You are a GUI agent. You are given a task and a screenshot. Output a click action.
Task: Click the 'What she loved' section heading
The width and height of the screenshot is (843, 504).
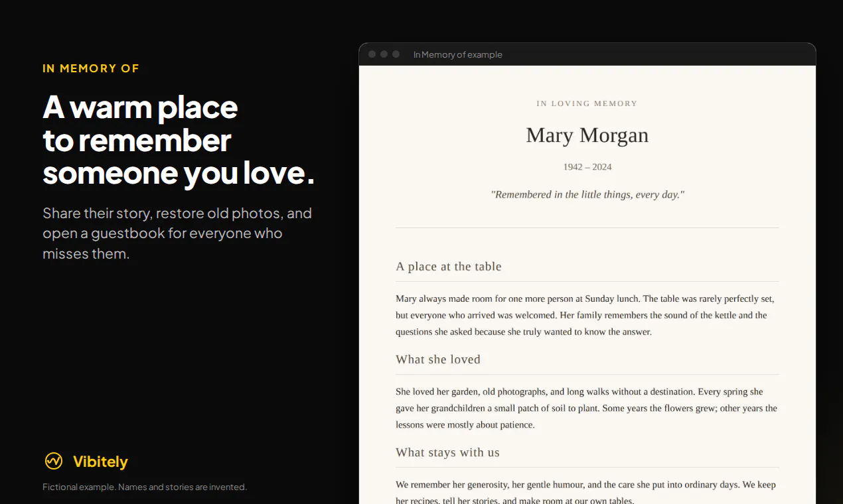pos(438,359)
